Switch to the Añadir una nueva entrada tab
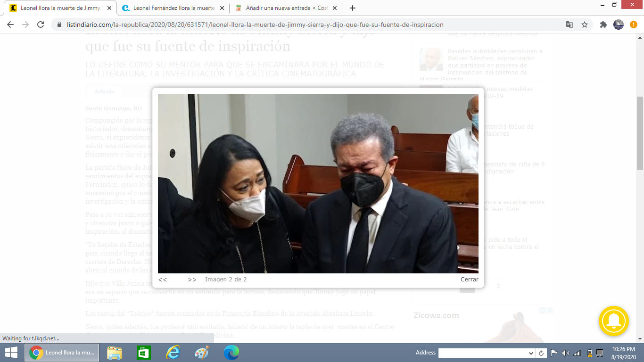Screen dimensions: 644x362 pyautogui.click(x=283, y=8)
